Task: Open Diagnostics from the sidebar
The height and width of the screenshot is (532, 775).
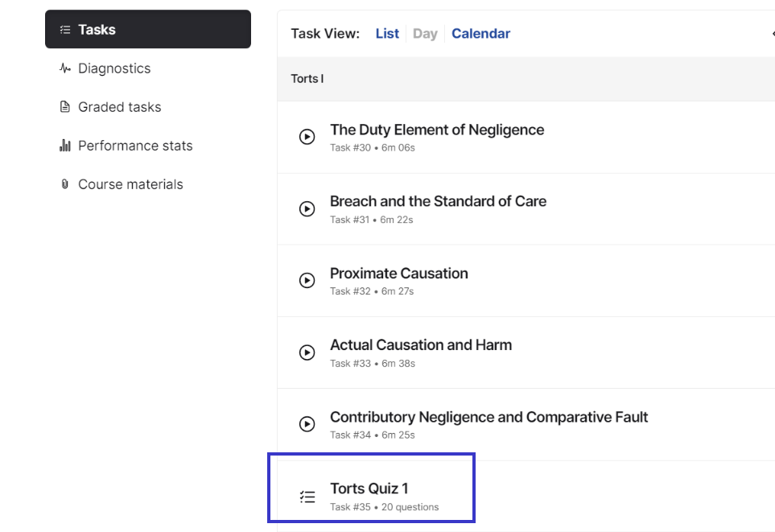Action: coord(114,68)
